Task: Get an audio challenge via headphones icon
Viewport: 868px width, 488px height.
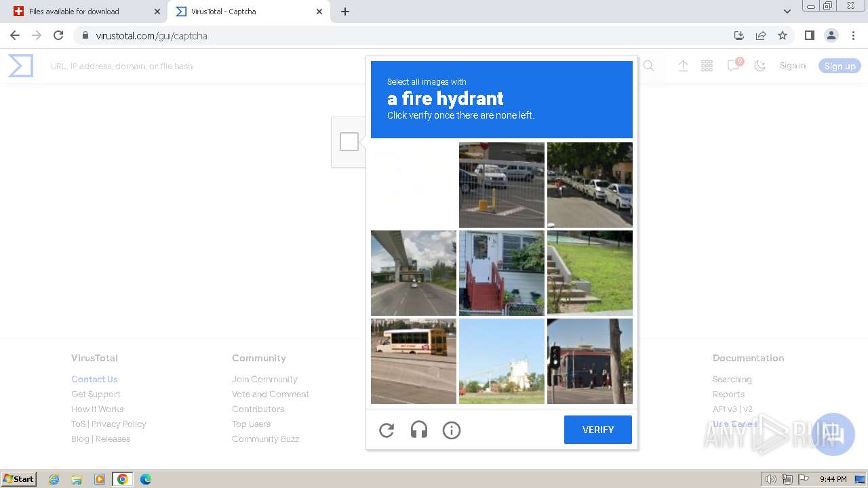Action: coord(419,430)
